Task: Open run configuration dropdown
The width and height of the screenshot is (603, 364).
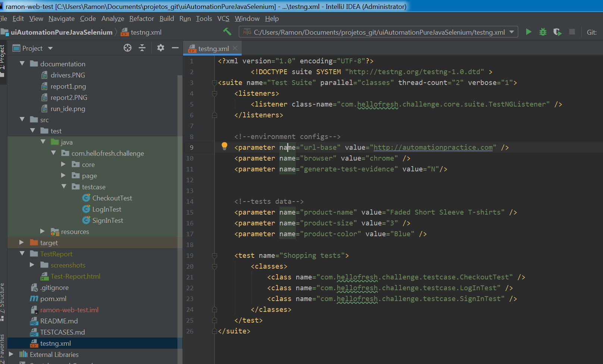Action: coord(512,32)
